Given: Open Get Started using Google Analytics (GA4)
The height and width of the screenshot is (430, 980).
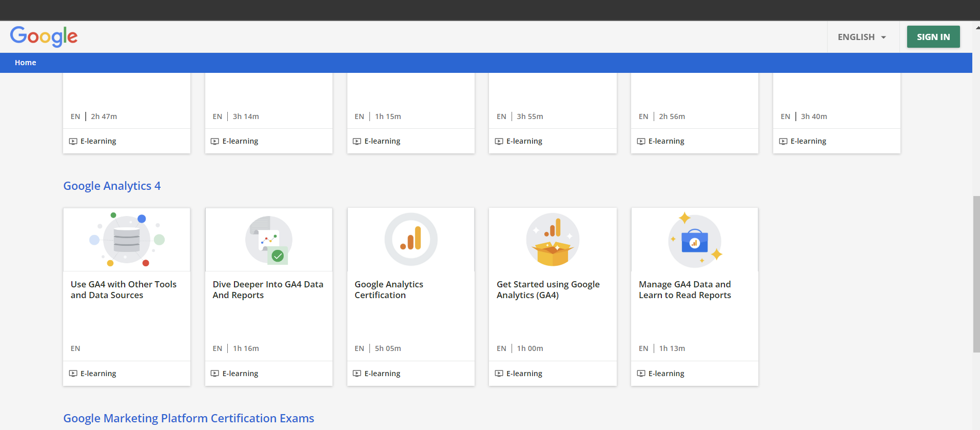Looking at the screenshot, I should pos(548,289).
